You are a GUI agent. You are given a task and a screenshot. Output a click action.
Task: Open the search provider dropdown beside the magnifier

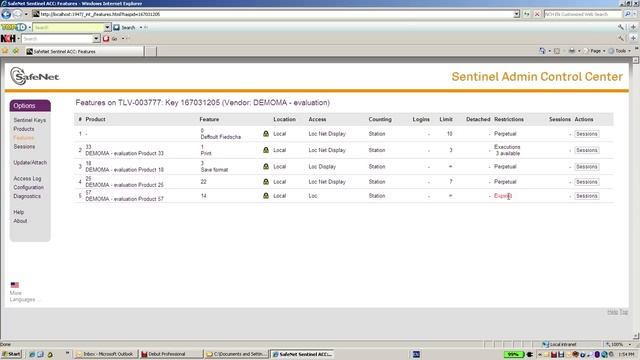click(635, 14)
